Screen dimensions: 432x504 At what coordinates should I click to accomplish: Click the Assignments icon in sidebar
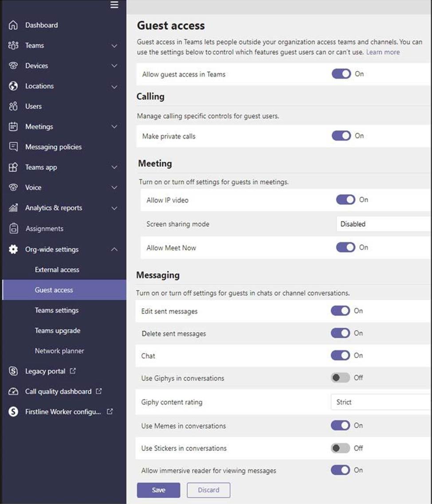(x=13, y=228)
